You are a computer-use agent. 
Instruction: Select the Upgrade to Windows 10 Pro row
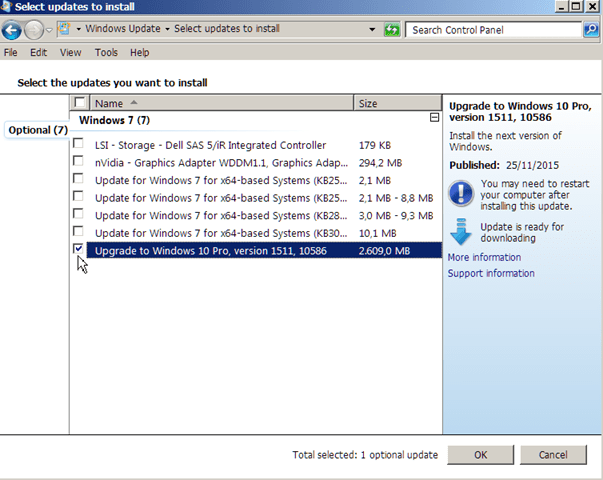(264, 251)
